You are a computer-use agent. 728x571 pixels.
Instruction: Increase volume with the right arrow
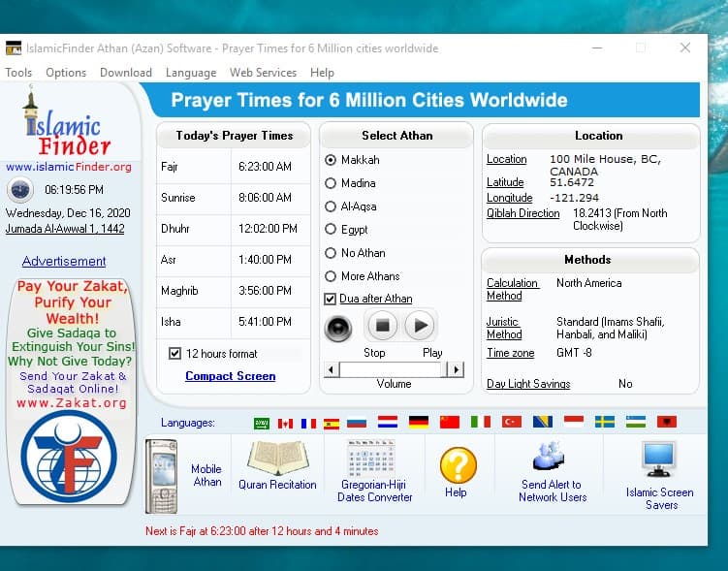pyautogui.click(x=457, y=369)
